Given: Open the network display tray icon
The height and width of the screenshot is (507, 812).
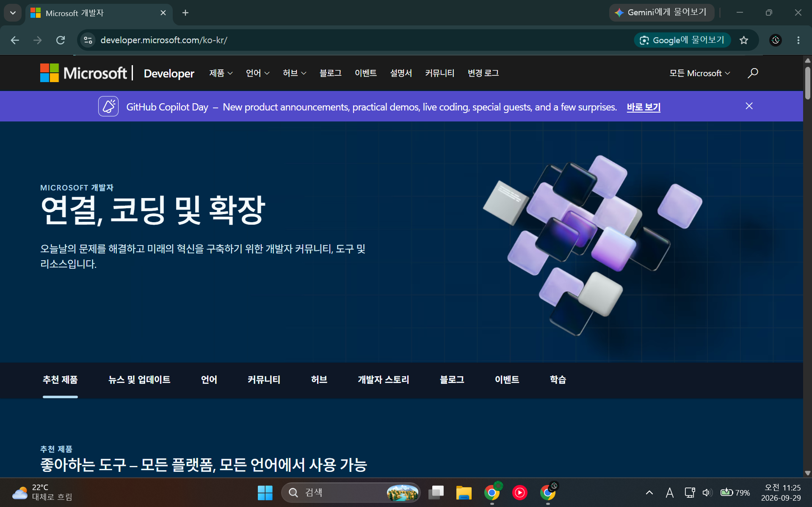Looking at the screenshot, I should coord(690,493).
